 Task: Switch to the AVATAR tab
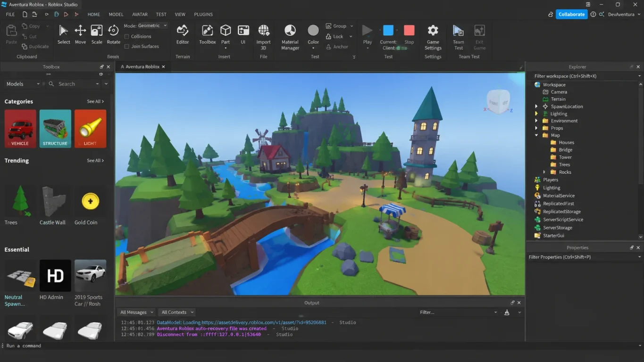pyautogui.click(x=140, y=15)
